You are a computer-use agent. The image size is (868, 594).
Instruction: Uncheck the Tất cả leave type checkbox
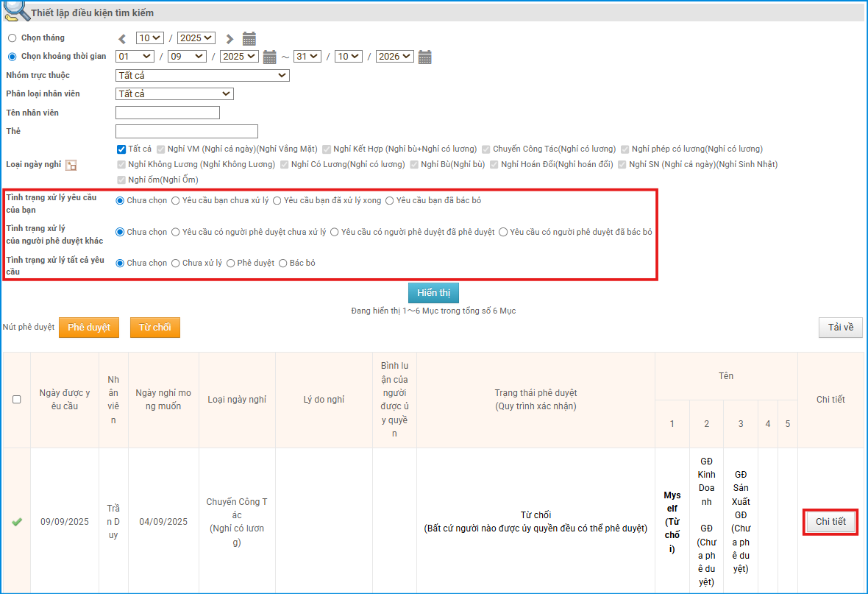pos(121,149)
